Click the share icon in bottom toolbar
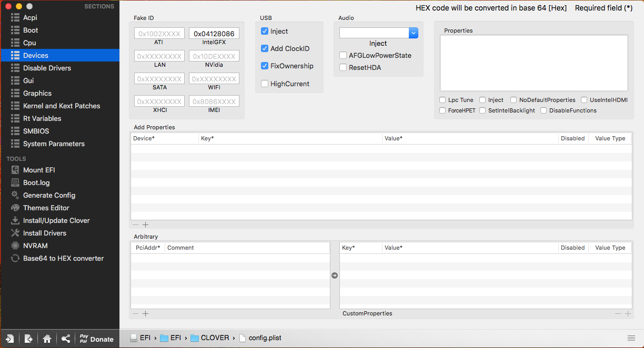Viewport: 644px width, 348px height. point(66,339)
